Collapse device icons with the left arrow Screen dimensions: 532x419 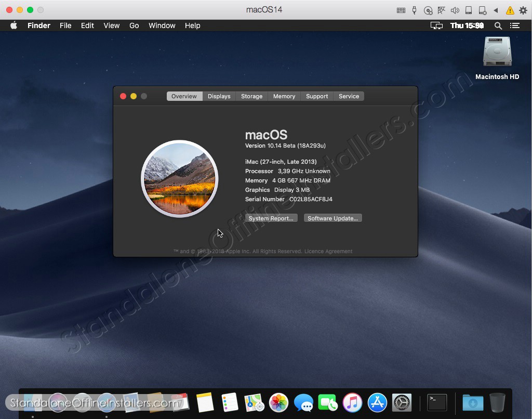coord(496,10)
